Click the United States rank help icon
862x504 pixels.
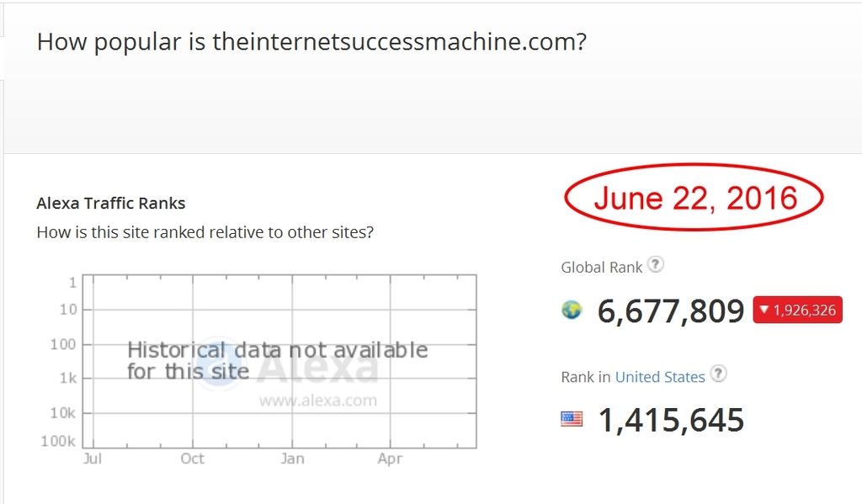click(x=719, y=374)
